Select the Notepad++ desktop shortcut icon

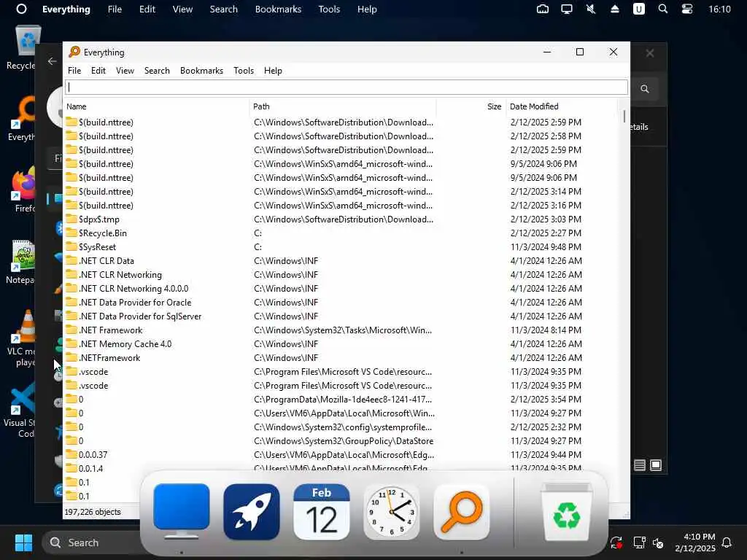[23, 262]
